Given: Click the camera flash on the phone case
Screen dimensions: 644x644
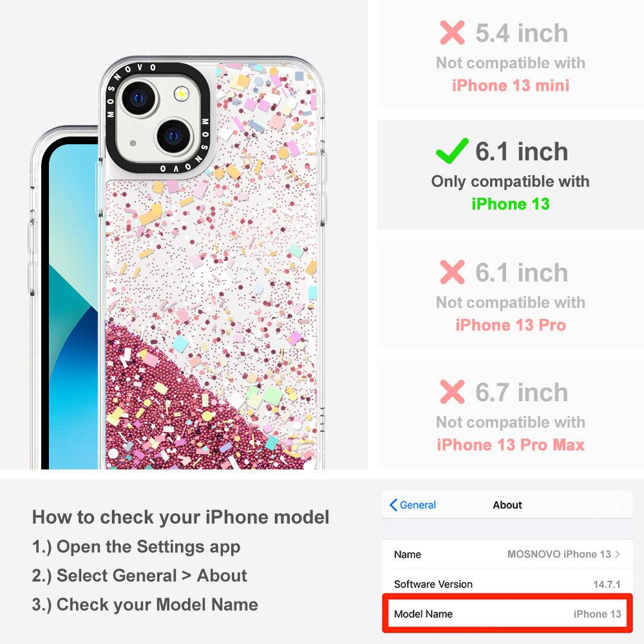Looking at the screenshot, I should click(x=181, y=94).
